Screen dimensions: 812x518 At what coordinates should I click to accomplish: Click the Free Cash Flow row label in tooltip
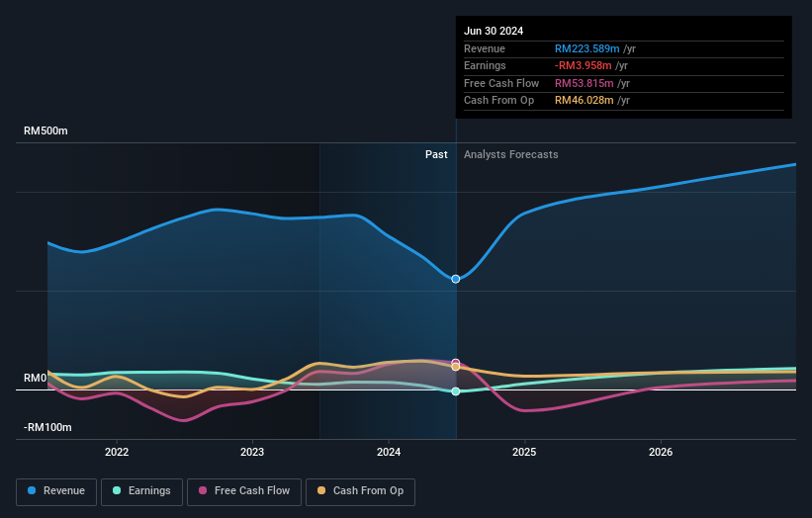(501, 83)
